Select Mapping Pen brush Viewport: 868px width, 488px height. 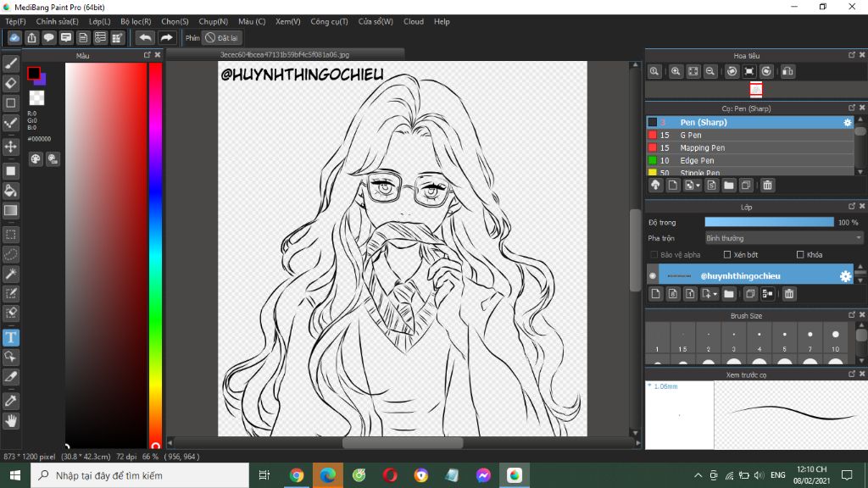coord(750,147)
